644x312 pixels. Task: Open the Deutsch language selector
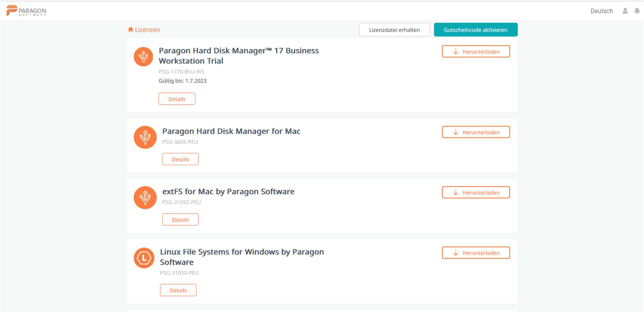(601, 11)
